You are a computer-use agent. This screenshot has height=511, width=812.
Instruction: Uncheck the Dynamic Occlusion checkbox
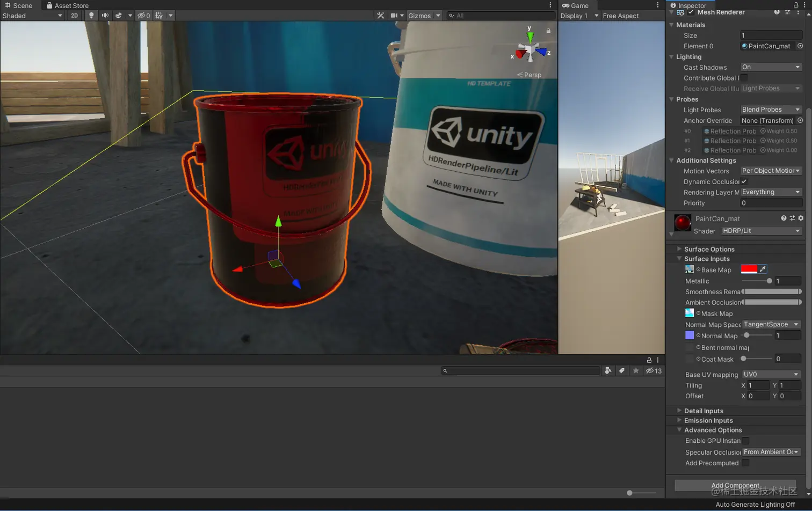pyautogui.click(x=744, y=181)
